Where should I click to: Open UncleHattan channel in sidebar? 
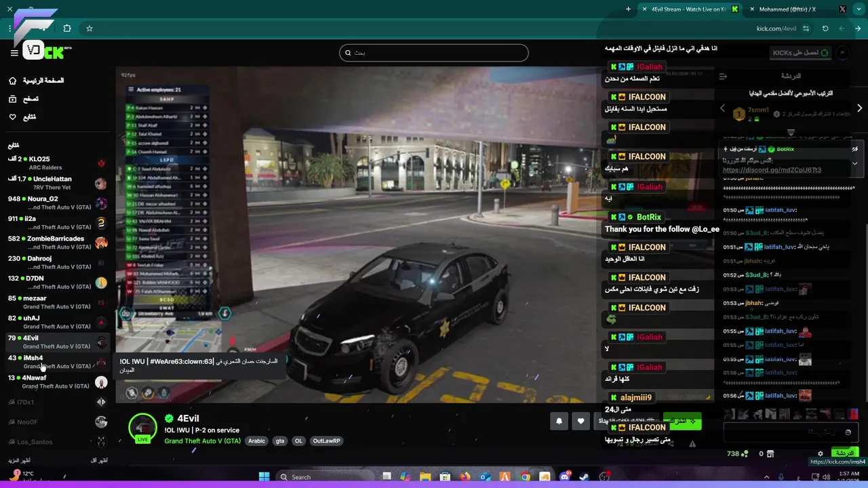pyautogui.click(x=58, y=183)
